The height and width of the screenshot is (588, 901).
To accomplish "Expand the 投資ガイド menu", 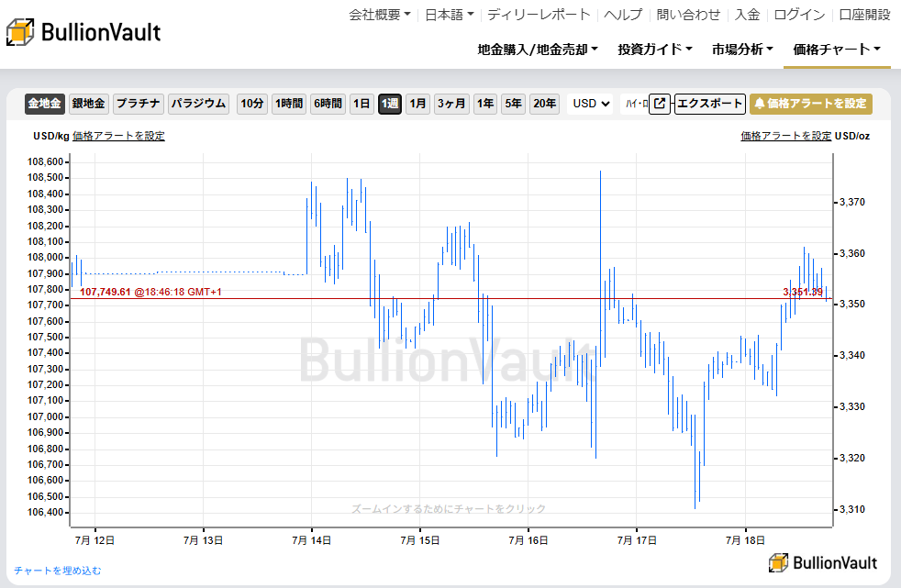I will 655,50.
